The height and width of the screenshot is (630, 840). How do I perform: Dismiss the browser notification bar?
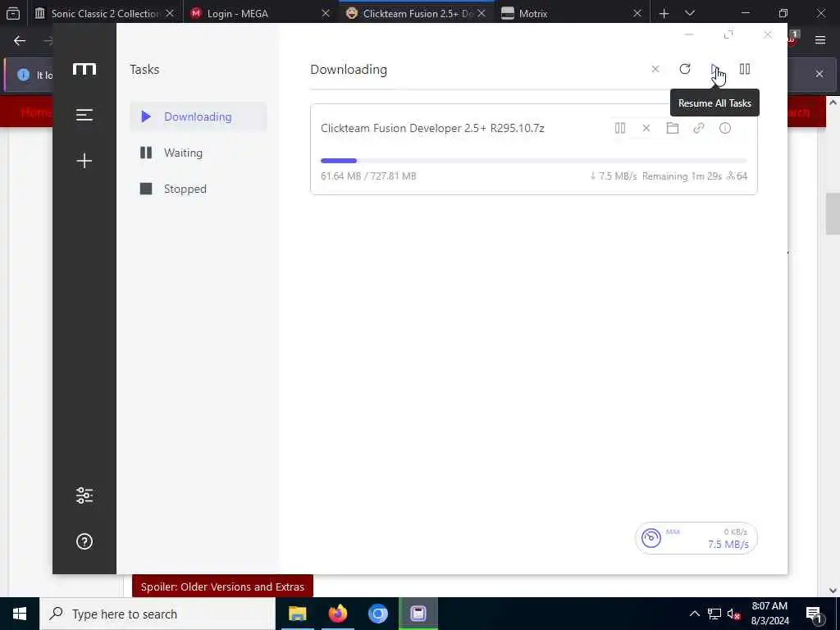[819, 74]
